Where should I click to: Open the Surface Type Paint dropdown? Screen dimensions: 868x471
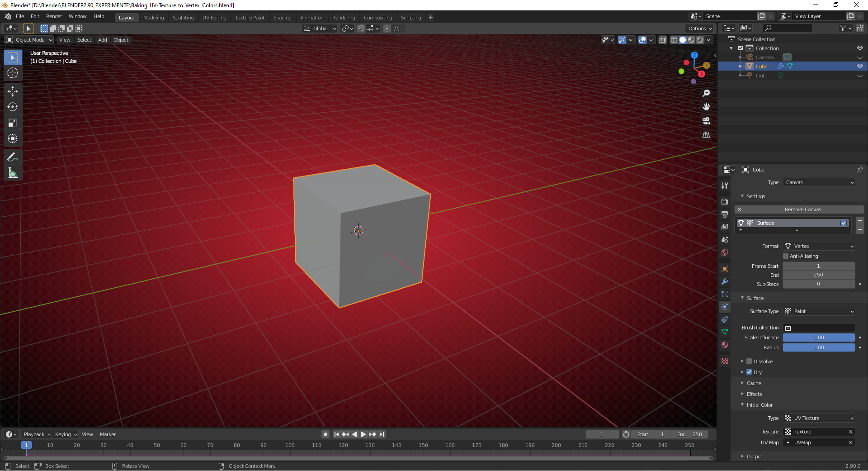coord(819,311)
